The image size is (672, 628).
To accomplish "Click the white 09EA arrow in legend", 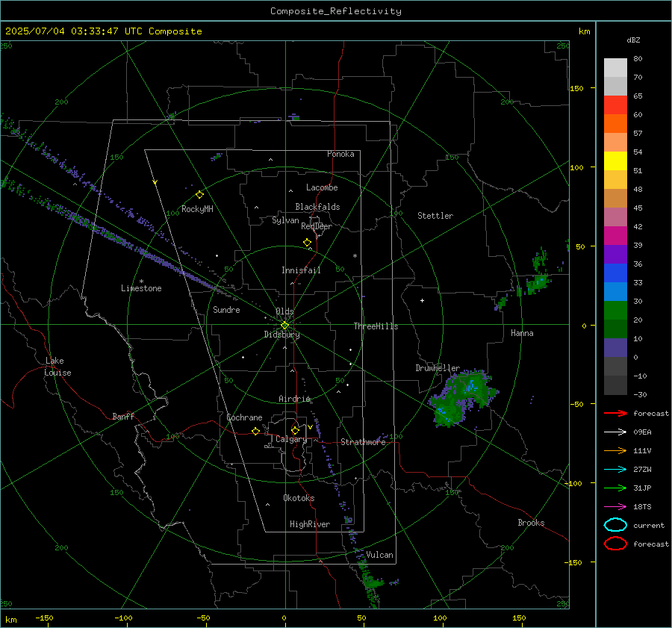I will pos(615,432).
